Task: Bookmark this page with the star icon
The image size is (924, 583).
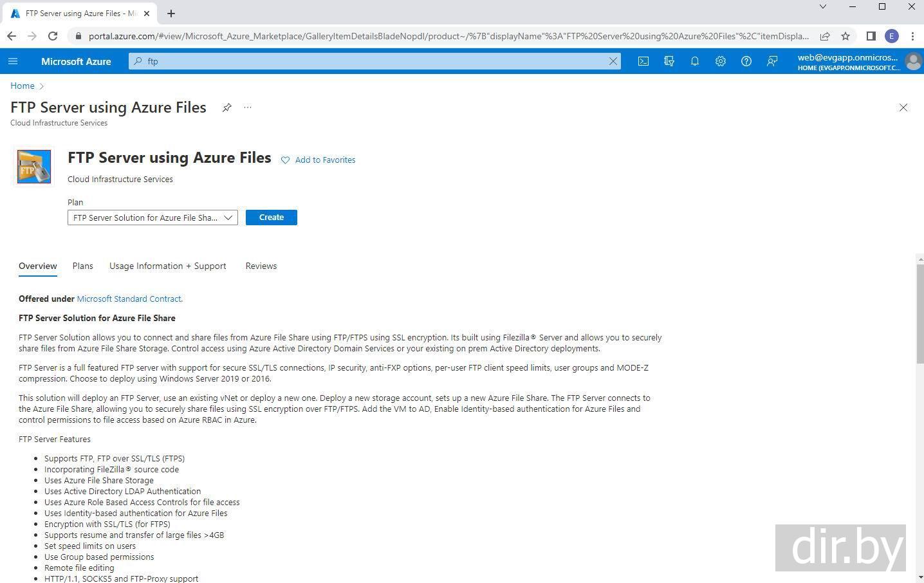Action: click(x=845, y=36)
